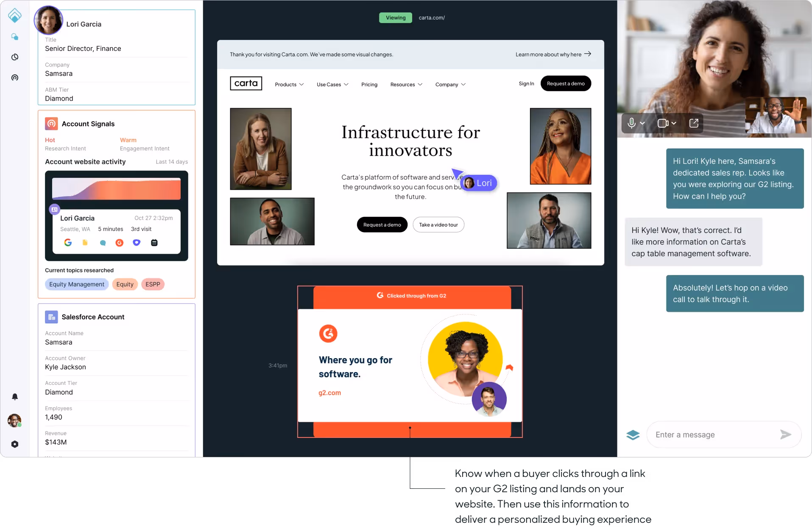Viewport: 812px width, 527px height.
Task: Expand the Resources menu on Carta
Action: click(406, 84)
